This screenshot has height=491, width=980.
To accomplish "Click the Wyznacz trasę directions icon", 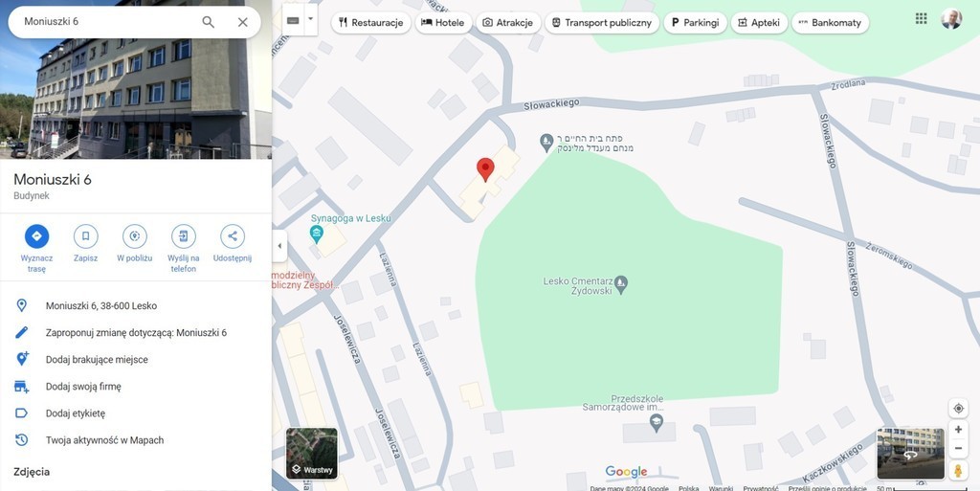I will click(x=37, y=236).
